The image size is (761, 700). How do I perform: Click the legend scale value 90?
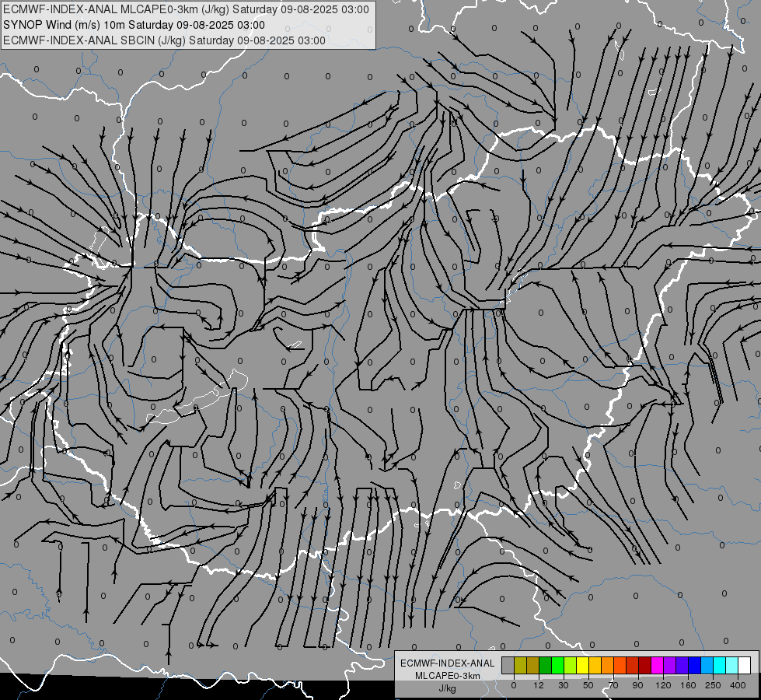[637, 685]
